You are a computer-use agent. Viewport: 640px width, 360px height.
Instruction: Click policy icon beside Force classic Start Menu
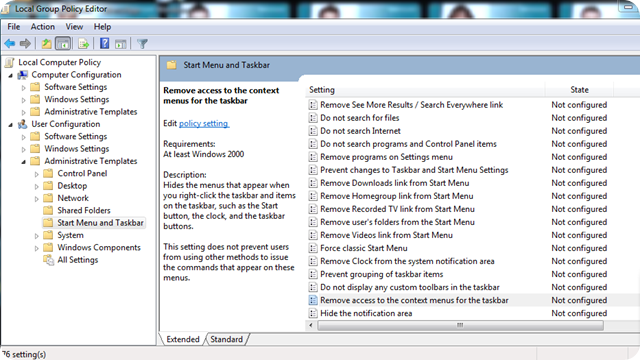point(313,248)
